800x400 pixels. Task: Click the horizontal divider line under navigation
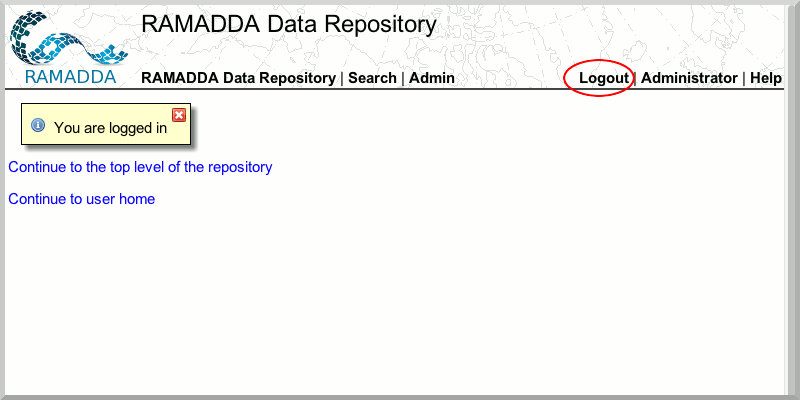[400, 89]
